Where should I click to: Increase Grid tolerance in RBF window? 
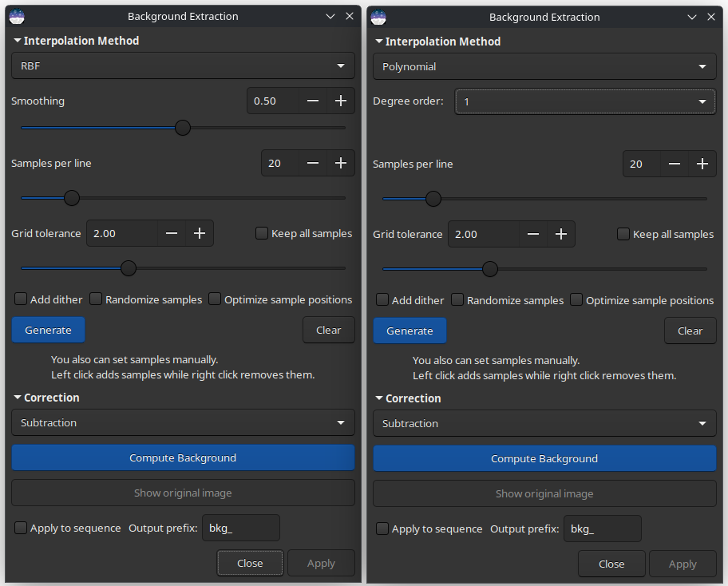[200, 233]
